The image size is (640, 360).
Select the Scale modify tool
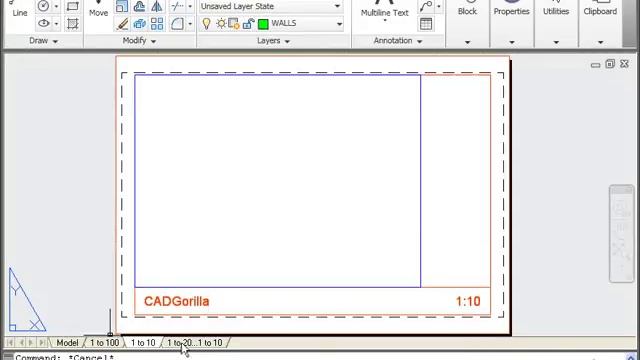122,6
